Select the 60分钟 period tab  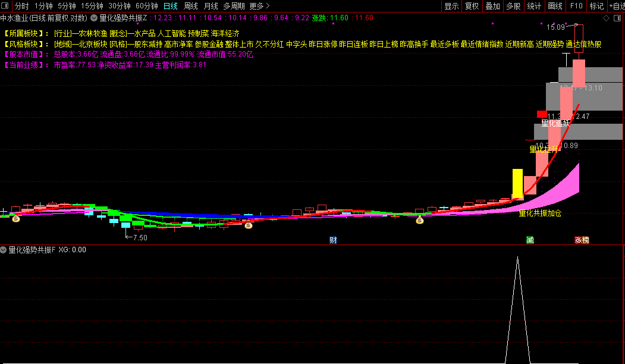(x=147, y=6)
